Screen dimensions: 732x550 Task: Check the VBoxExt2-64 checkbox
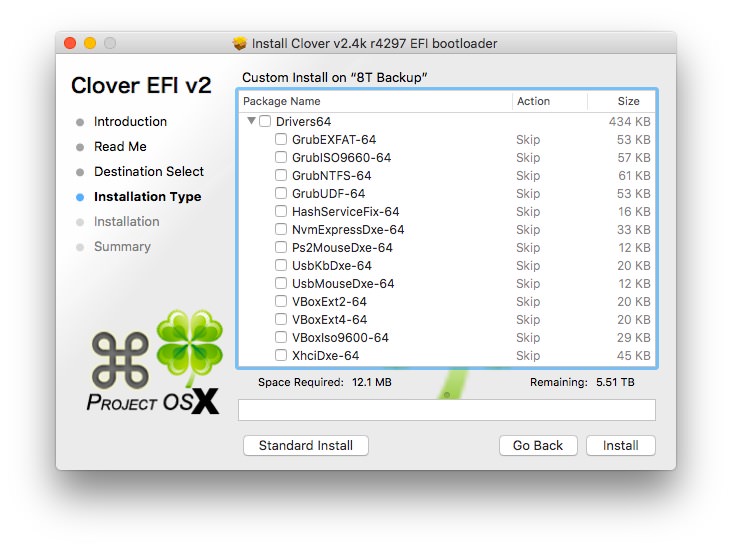point(281,301)
